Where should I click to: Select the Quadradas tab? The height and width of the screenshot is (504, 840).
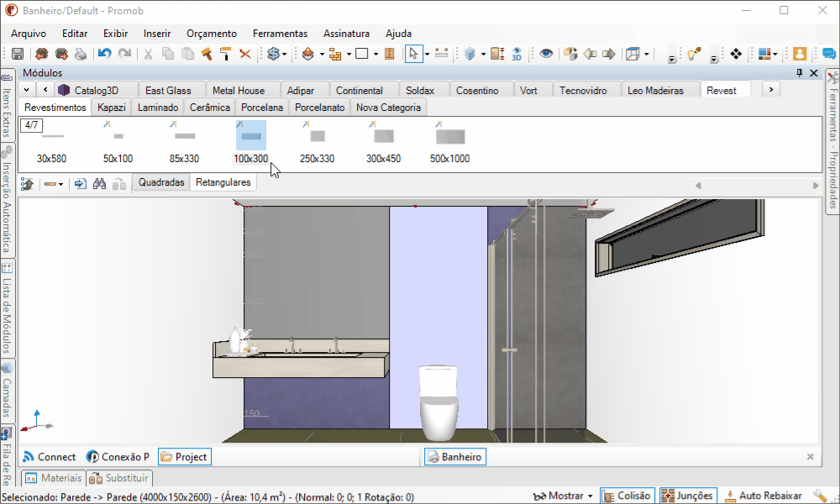click(161, 182)
